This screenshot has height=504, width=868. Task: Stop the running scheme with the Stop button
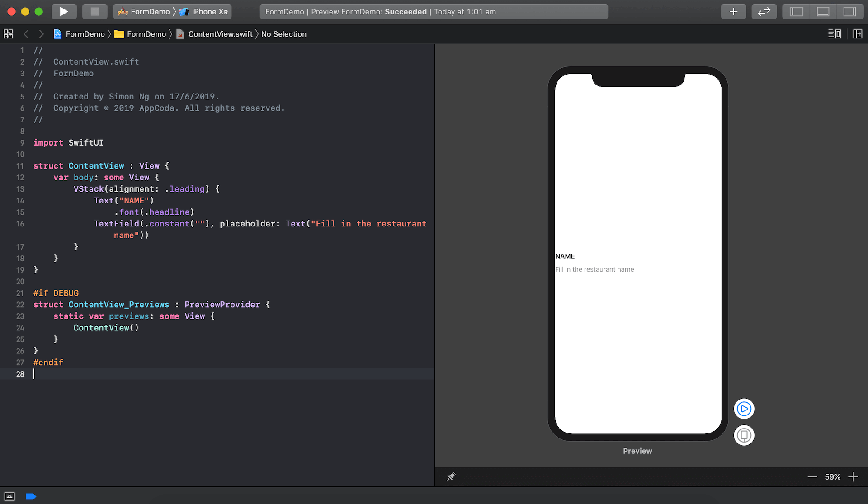[94, 11]
